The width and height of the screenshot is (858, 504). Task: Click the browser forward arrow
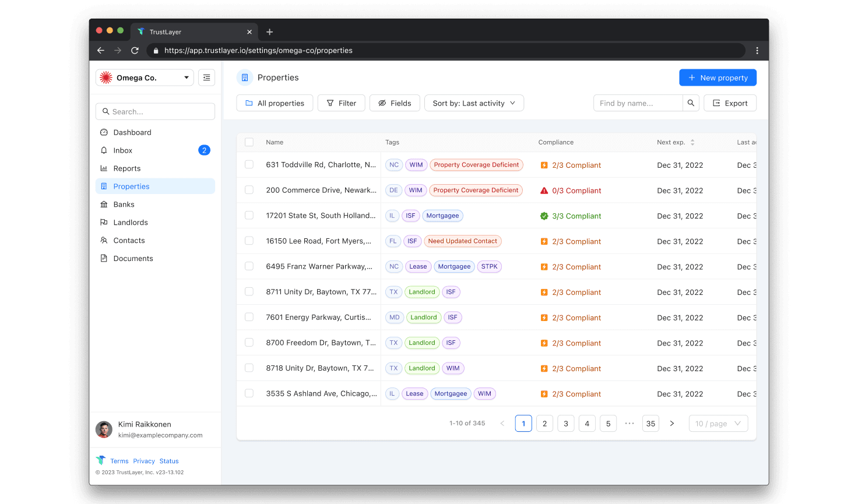(118, 51)
